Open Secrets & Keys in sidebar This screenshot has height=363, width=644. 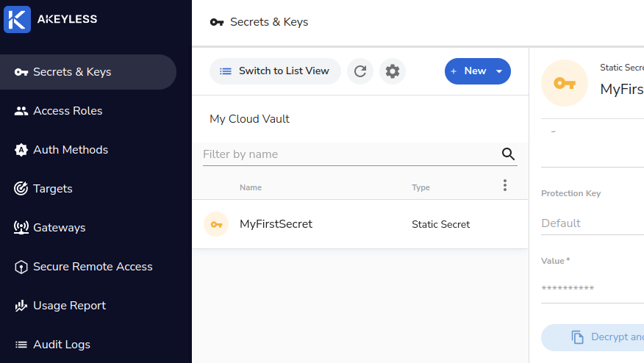88,72
